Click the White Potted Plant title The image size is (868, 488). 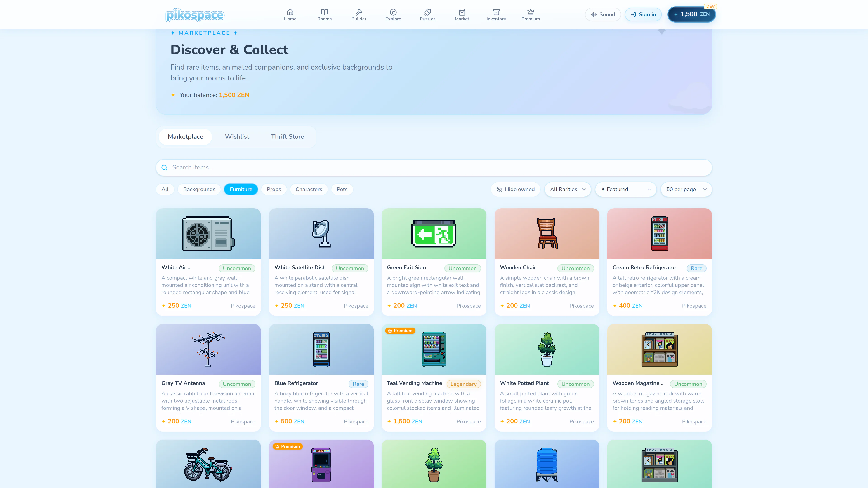pyautogui.click(x=524, y=383)
